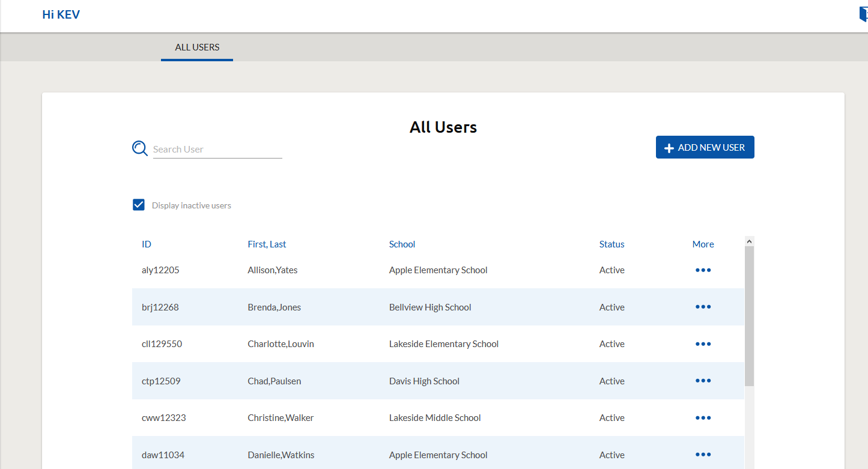The height and width of the screenshot is (469, 868).
Task: Click the name Allison,Yates
Action: pos(273,270)
